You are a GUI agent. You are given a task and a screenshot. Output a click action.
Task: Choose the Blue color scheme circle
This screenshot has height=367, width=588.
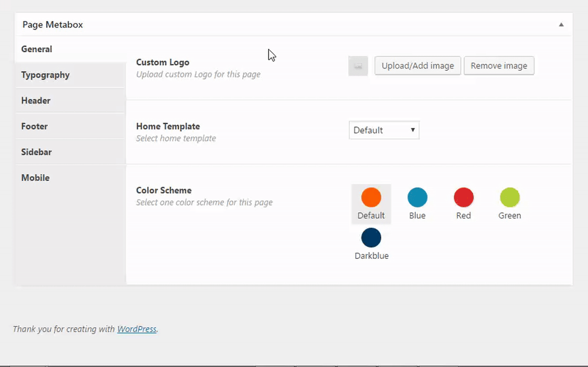coord(417,197)
